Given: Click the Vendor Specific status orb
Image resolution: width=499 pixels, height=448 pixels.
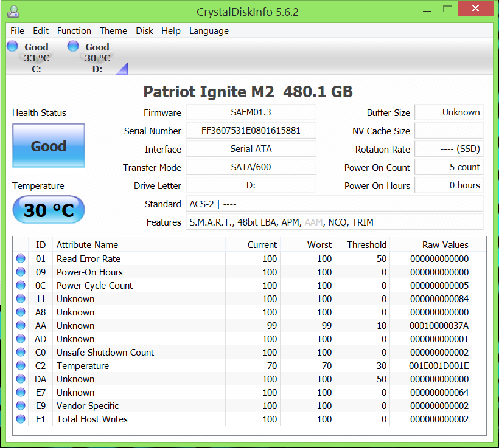Looking at the screenshot, I should click(x=21, y=406).
